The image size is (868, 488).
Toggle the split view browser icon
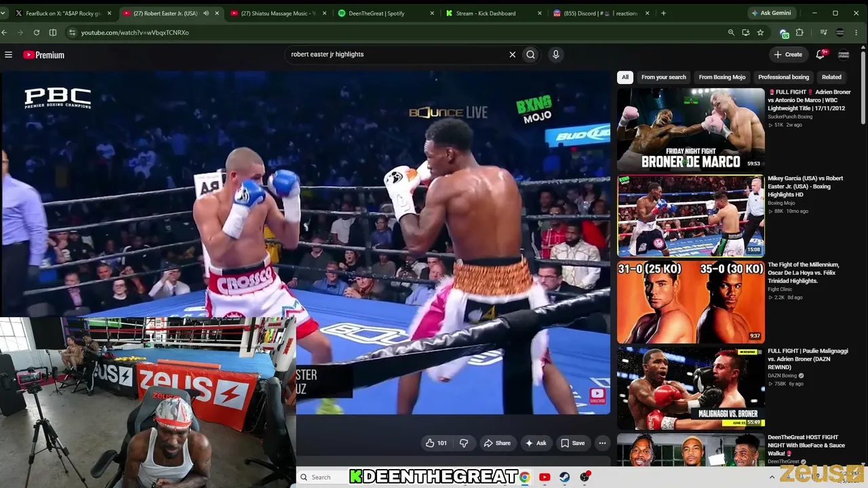coord(53,33)
